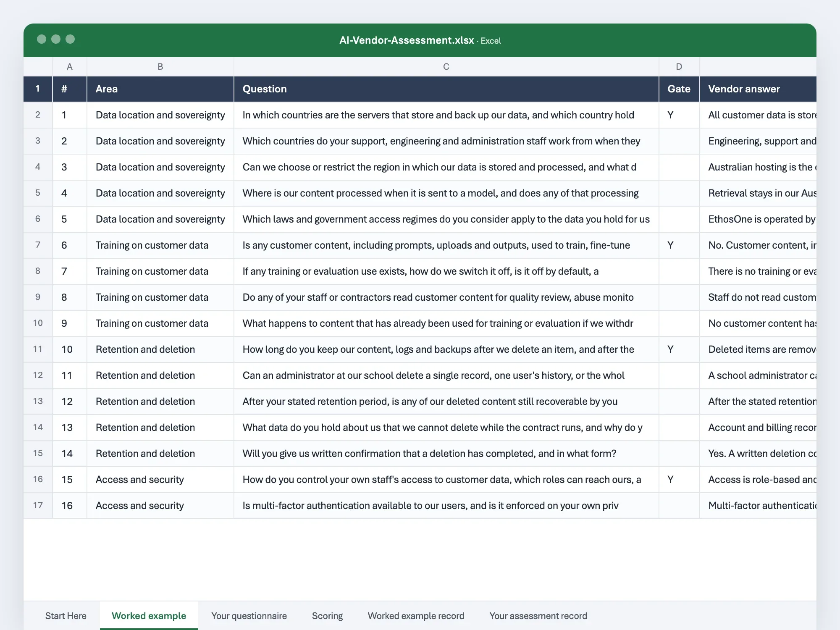Click the Question header cell
The image size is (840, 630).
point(446,89)
